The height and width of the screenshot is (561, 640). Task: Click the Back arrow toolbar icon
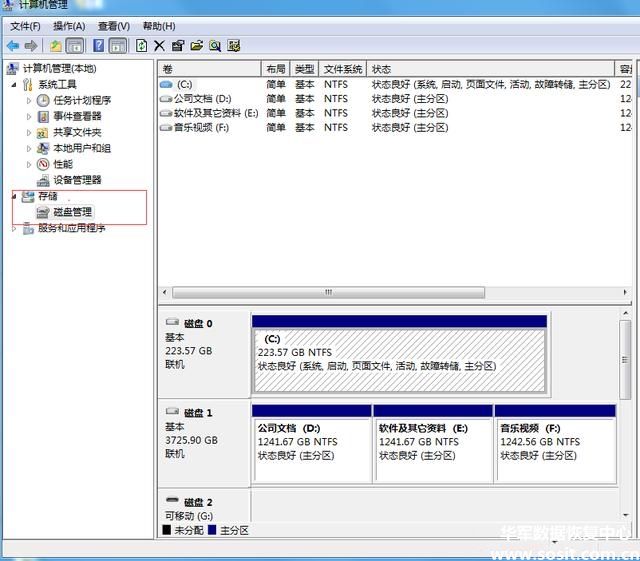13,46
